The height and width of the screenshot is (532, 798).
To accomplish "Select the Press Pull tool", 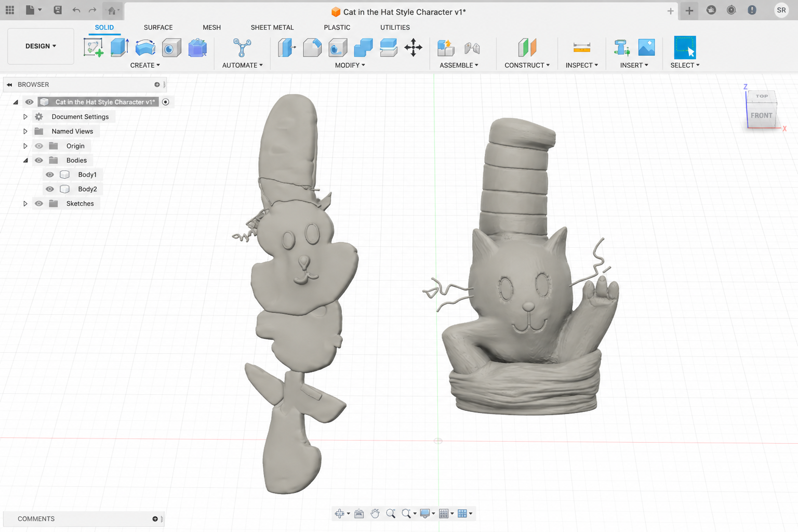I will click(x=287, y=47).
